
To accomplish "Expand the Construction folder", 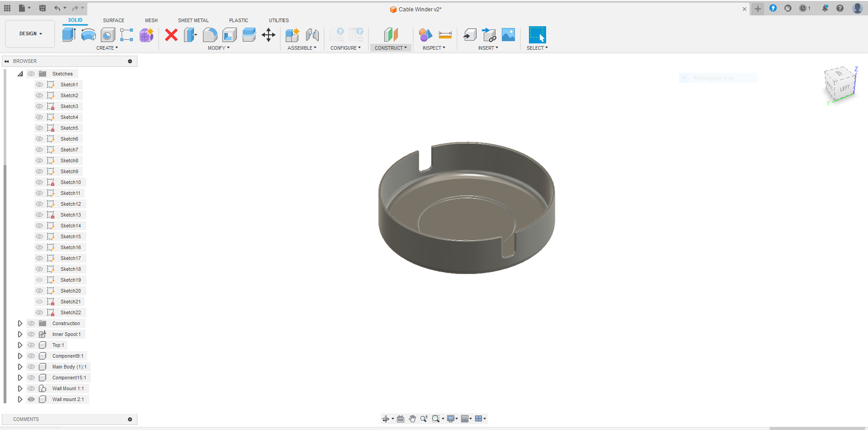I will 20,323.
